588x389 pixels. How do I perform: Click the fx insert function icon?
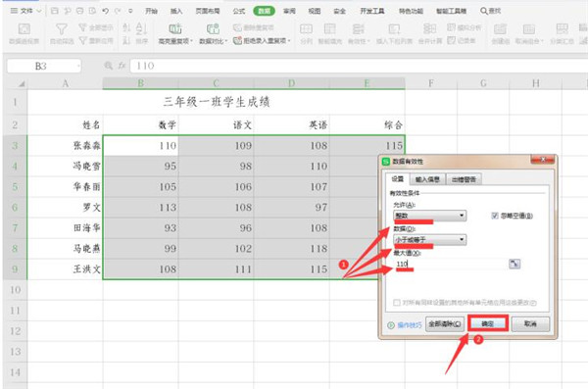click(x=122, y=66)
